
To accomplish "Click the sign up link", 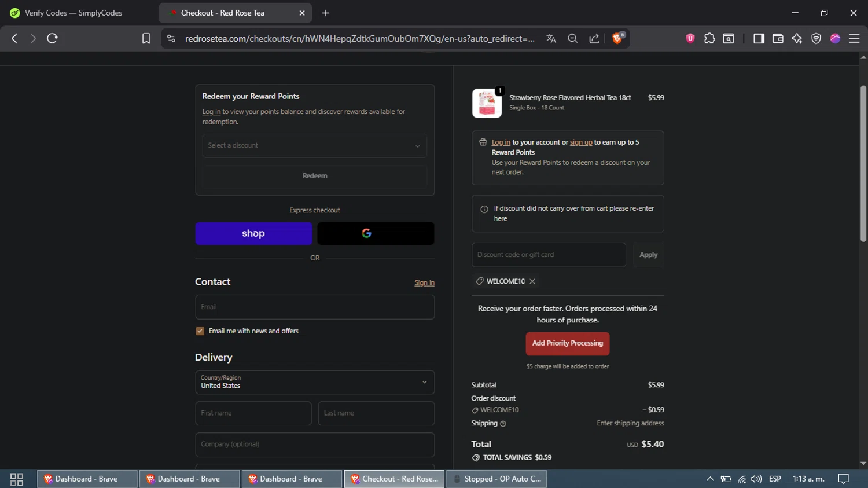I will pyautogui.click(x=581, y=142).
